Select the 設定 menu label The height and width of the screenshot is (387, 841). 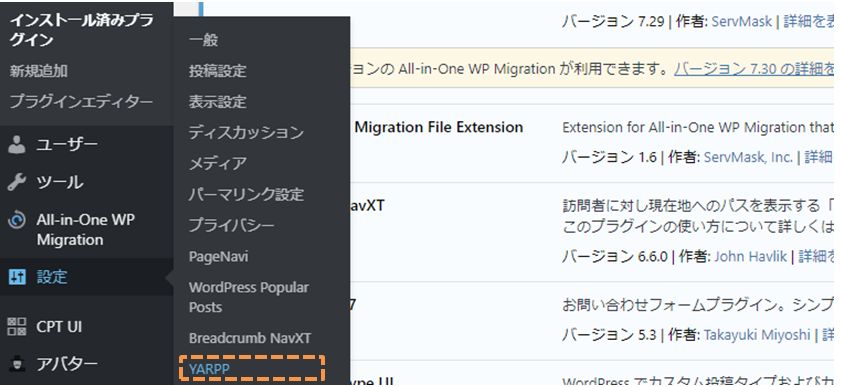(x=52, y=277)
